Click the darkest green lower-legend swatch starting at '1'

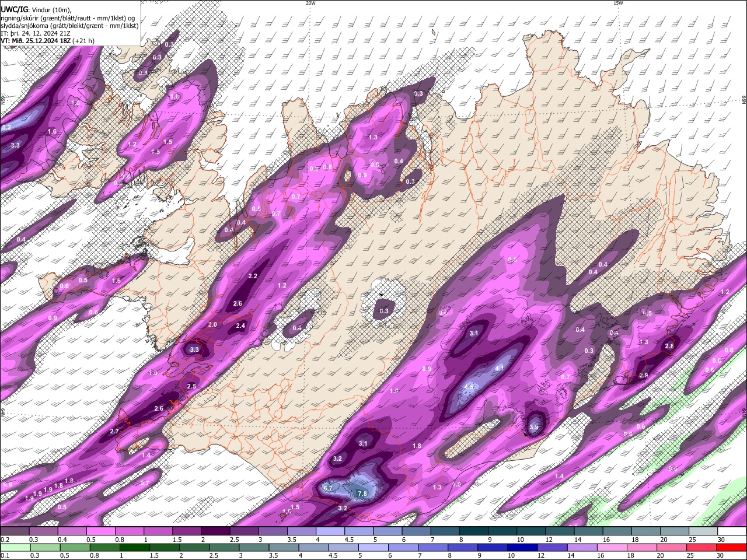(134, 547)
